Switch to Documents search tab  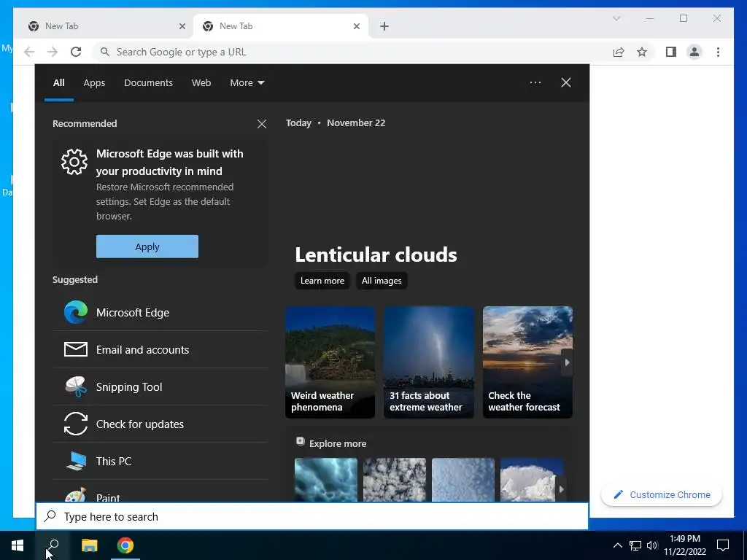click(x=148, y=83)
